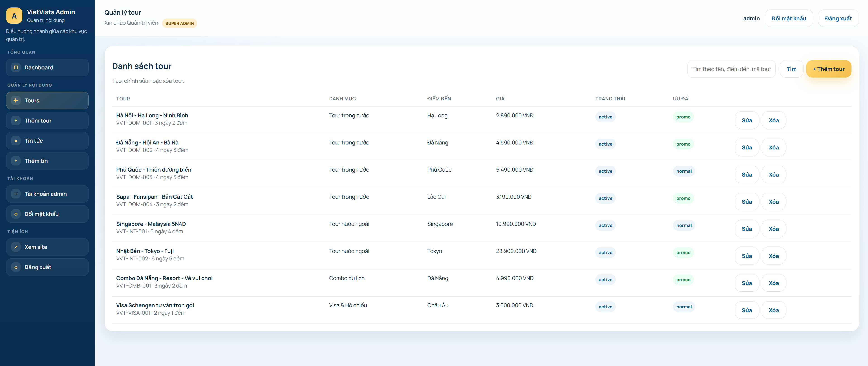Click the plus icon beside Thêm tin

point(16,161)
